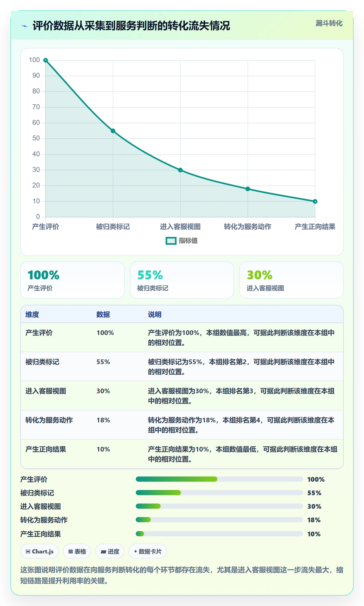
Task: Click the 产生正向结果 progress bar
Action: (219, 534)
